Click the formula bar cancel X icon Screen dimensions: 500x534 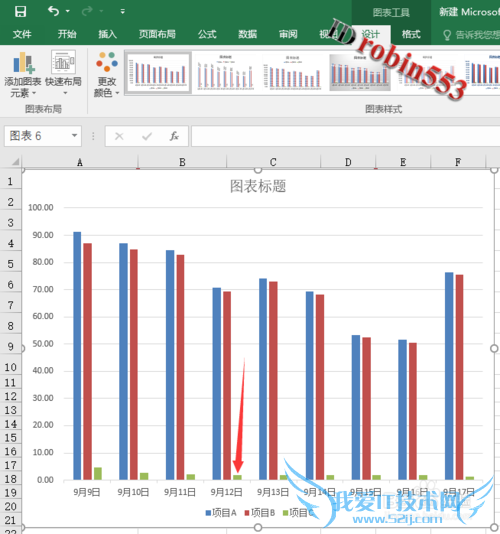pyautogui.click(x=119, y=136)
